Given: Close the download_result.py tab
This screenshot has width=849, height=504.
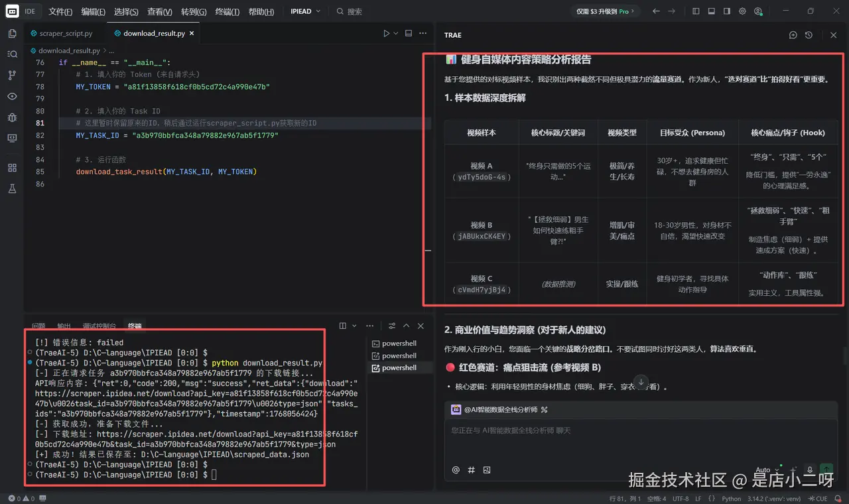Looking at the screenshot, I should pos(192,33).
